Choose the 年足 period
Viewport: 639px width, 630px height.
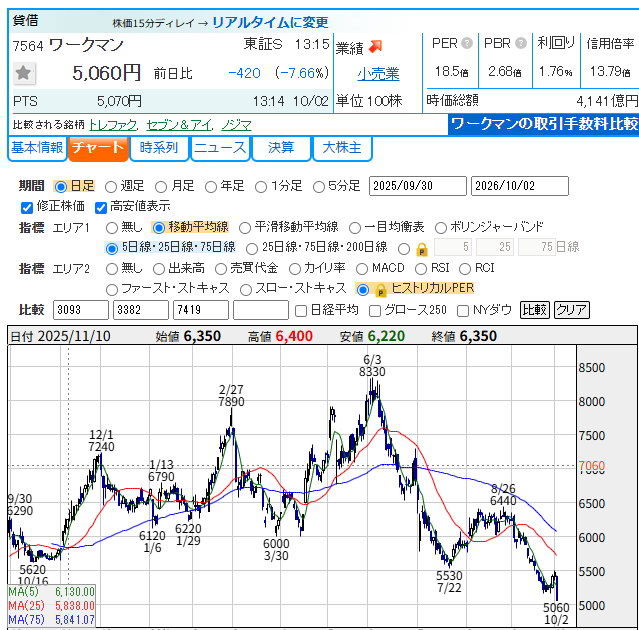[211, 187]
